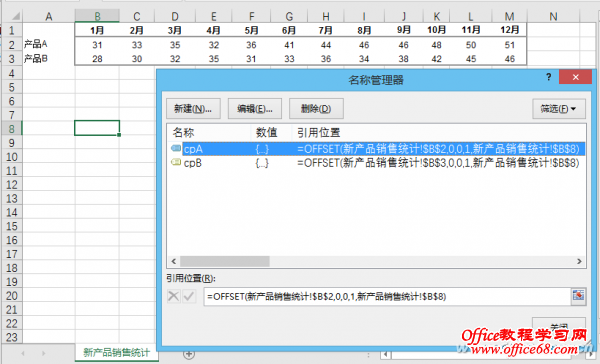Viewport: 600px width, 364px height.
Task: Click cell E3 with value 35
Action: click(x=214, y=59)
